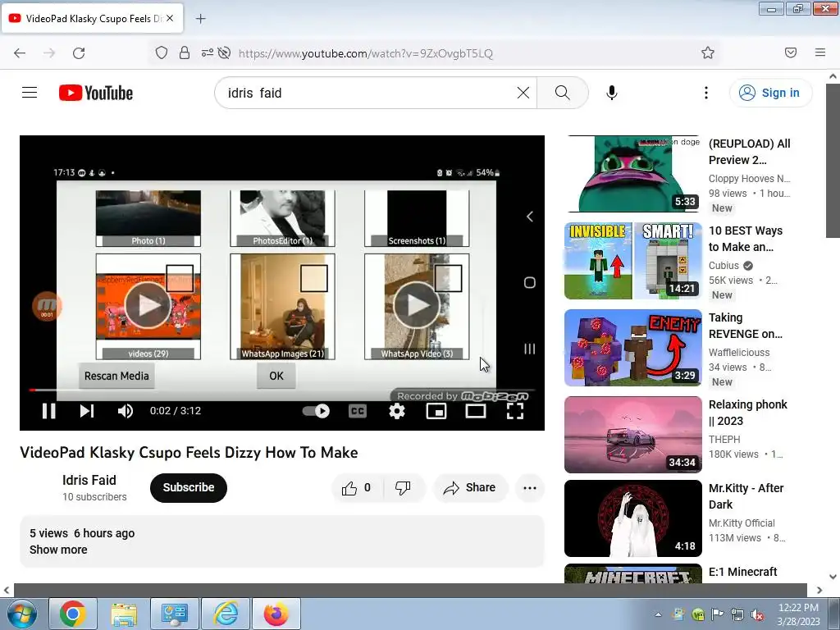Screen dimensions: 840x630
Task: Open Idris Faid channel name
Action: [89, 480]
